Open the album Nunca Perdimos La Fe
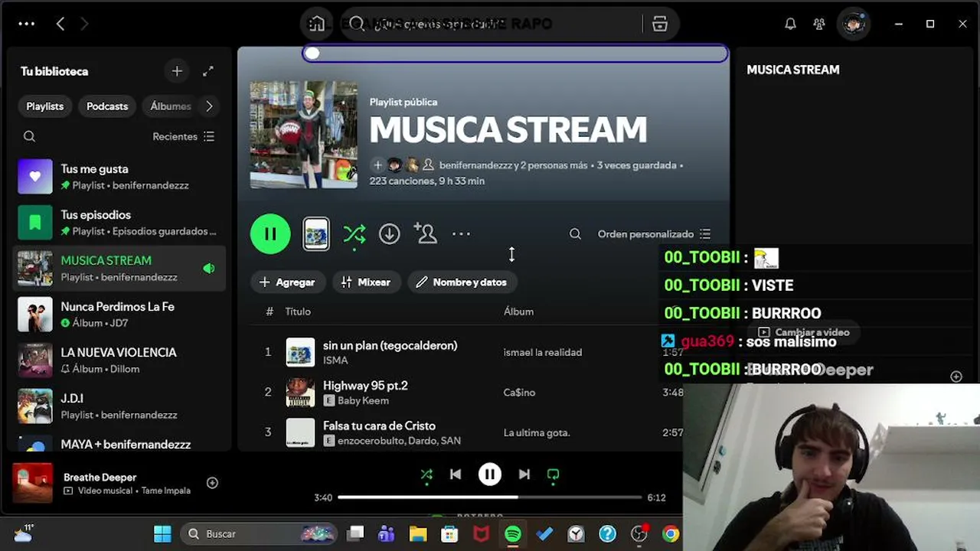This screenshot has width=980, height=551. [x=119, y=315]
